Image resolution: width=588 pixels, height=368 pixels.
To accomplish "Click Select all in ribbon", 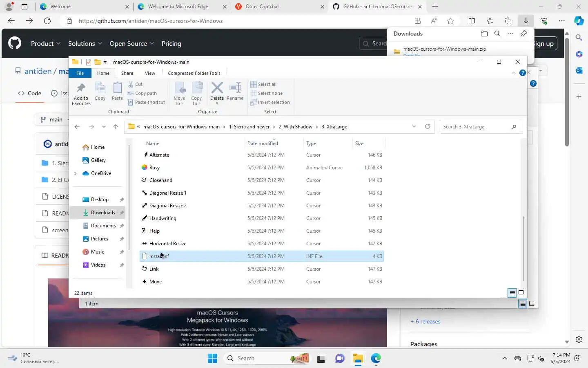I will click(x=263, y=84).
